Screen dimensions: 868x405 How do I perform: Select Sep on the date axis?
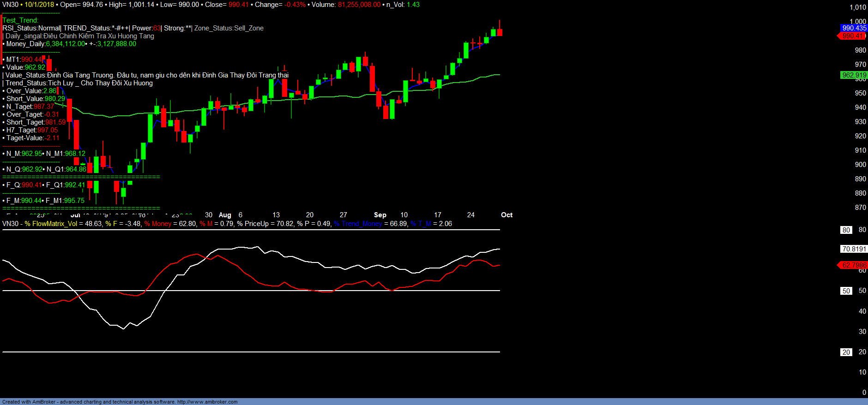[380, 215]
